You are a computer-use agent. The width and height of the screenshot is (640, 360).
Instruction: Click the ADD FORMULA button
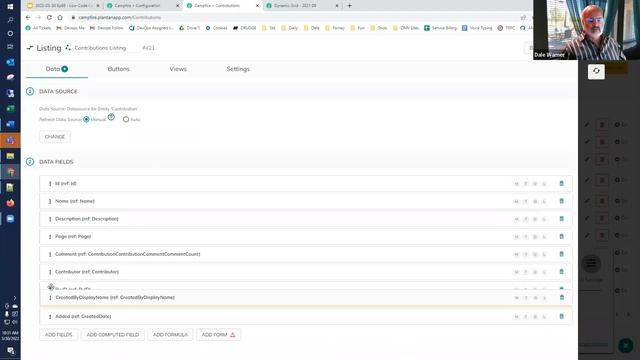[x=170, y=335]
